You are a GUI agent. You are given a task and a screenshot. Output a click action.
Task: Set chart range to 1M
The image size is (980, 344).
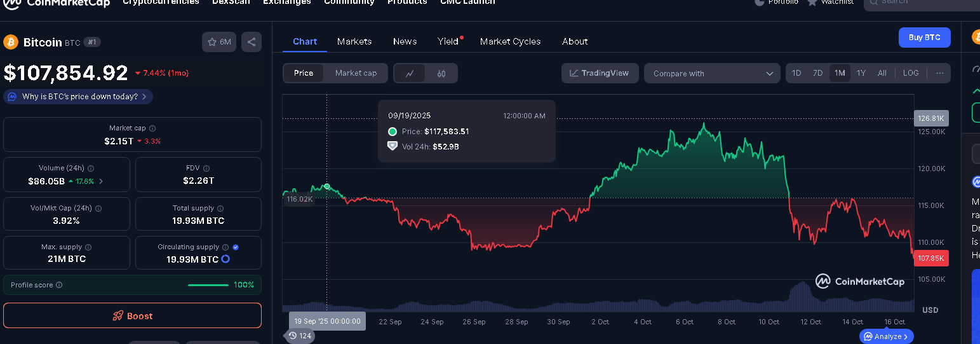click(840, 73)
